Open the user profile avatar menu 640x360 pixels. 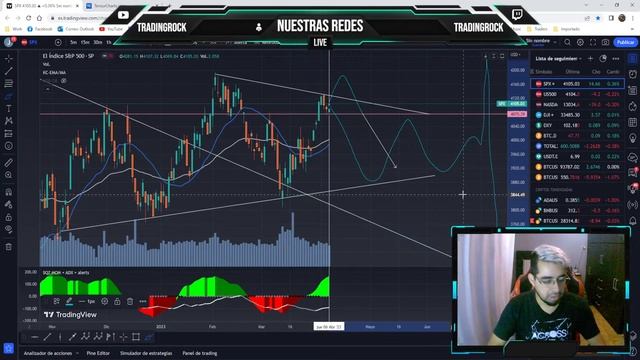coord(9,42)
